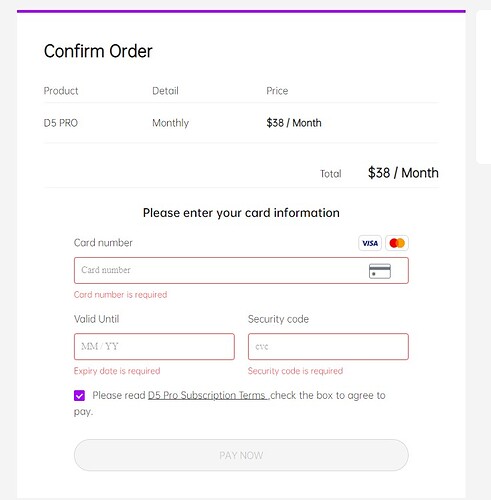
Task: Click the Card number label
Action: click(103, 243)
